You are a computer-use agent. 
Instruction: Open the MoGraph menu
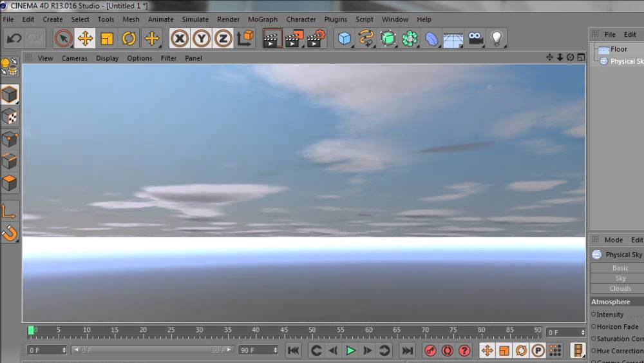coord(262,19)
